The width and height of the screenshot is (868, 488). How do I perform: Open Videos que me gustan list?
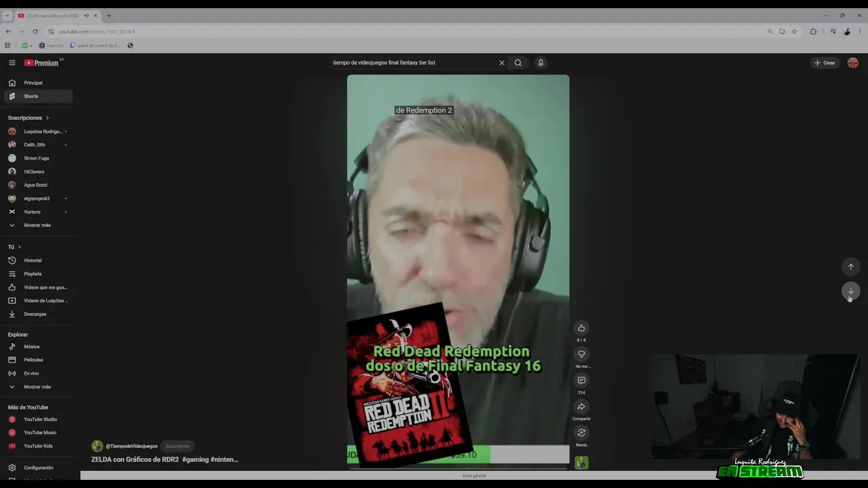(x=38, y=287)
